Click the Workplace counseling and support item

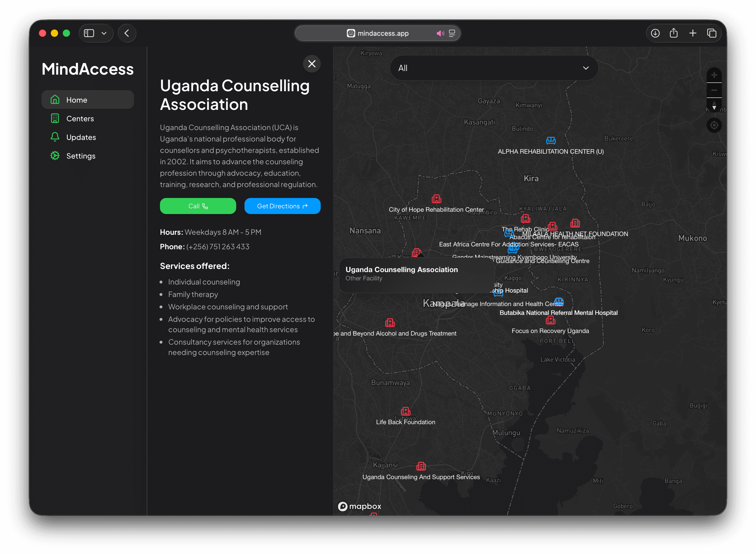[228, 307]
